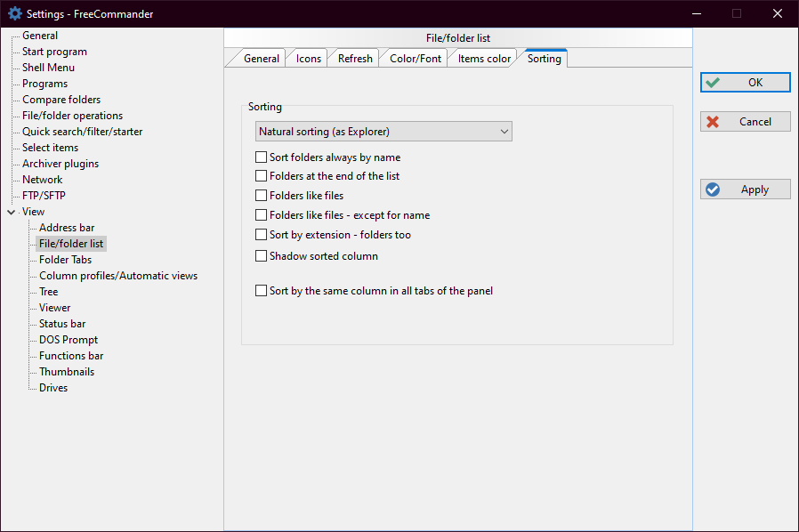This screenshot has height=532, width=799.
Task: Enable Sort folders always by name
Action: (x=262, y=157)
